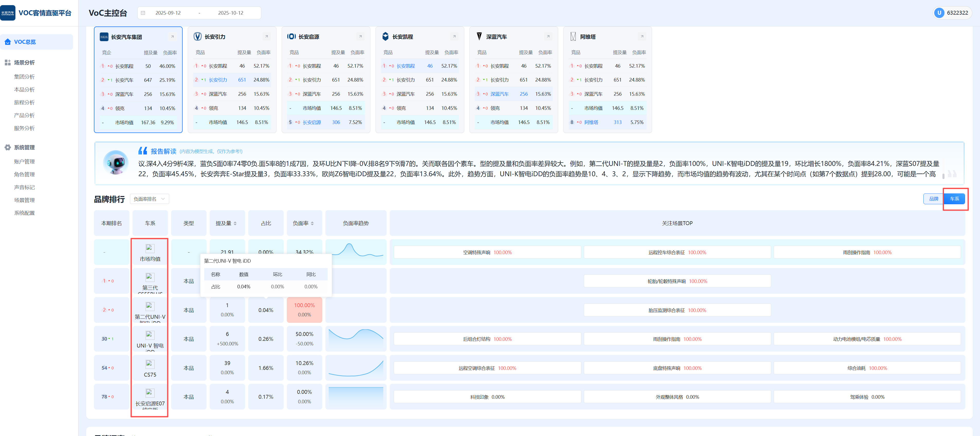
Task: Click 长安引力 card external link icon
Action: [266, 37]
